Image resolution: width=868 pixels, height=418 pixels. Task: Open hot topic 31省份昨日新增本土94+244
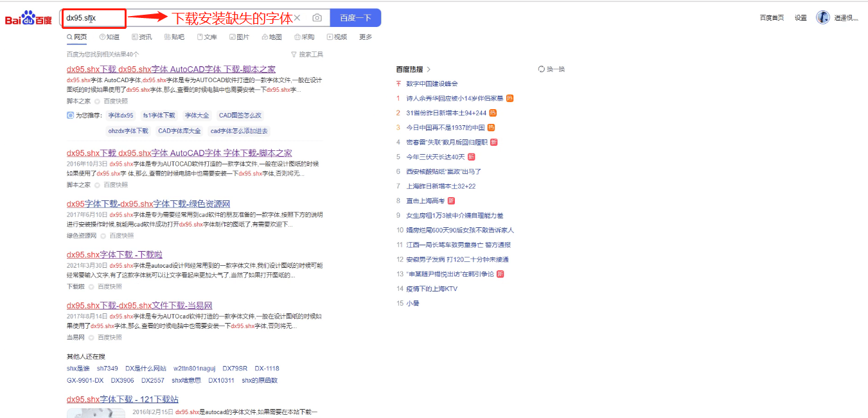tap(446, 113)
